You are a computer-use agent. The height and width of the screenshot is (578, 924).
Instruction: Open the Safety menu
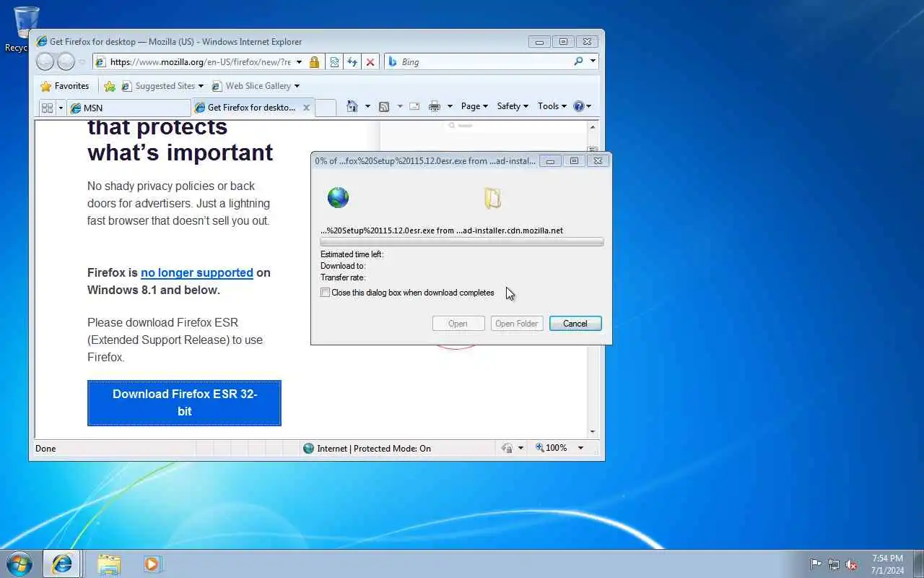(x=513, y=106)
